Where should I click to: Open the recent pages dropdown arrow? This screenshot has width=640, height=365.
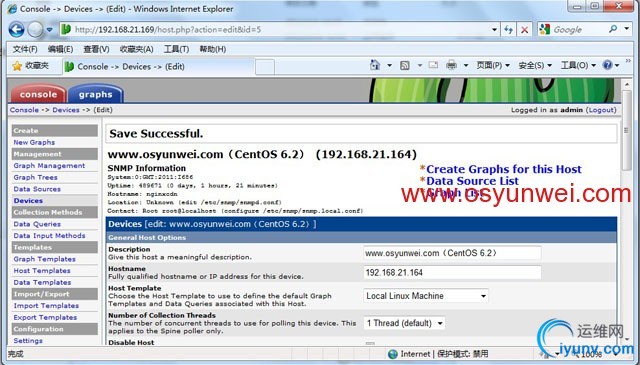[49, 30]
